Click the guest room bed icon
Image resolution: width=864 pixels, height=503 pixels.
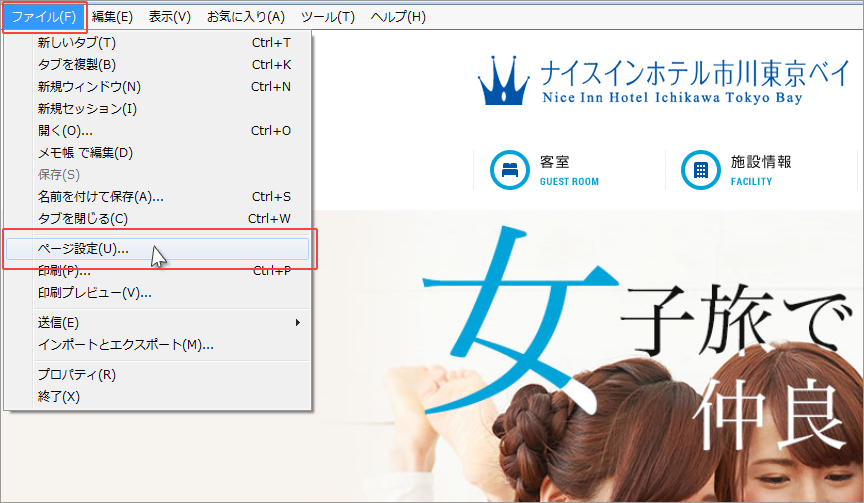pos(510,170)
